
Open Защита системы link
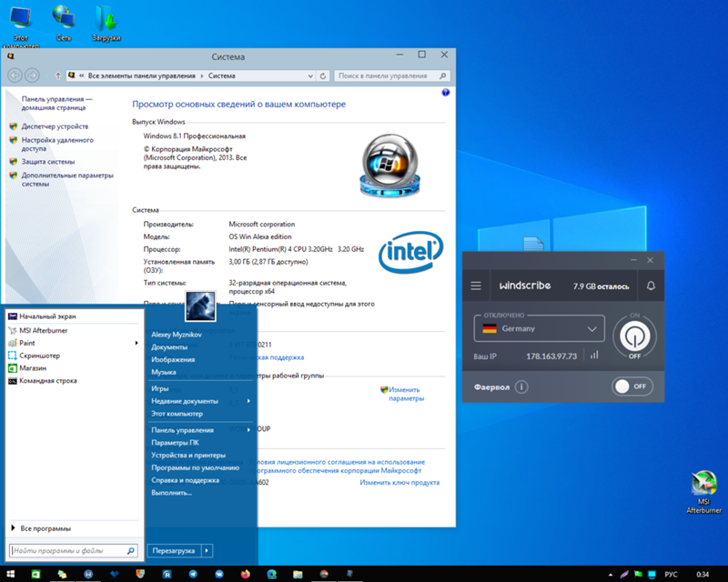coord(48,162)
